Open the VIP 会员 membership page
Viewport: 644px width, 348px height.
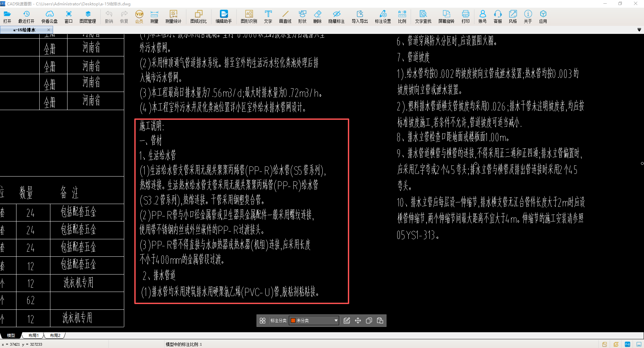pos(139,16)
